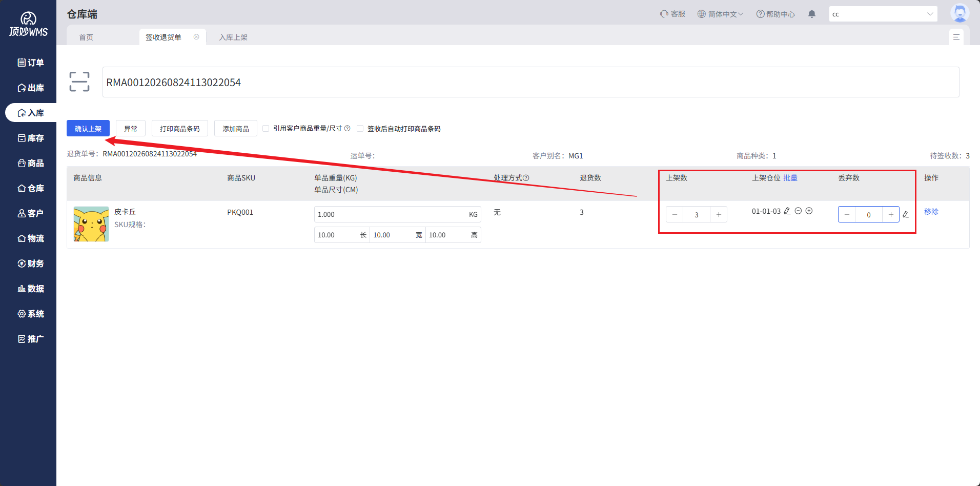Open the user avatar profile
980x486 pixels.
[x=959, y=13]
